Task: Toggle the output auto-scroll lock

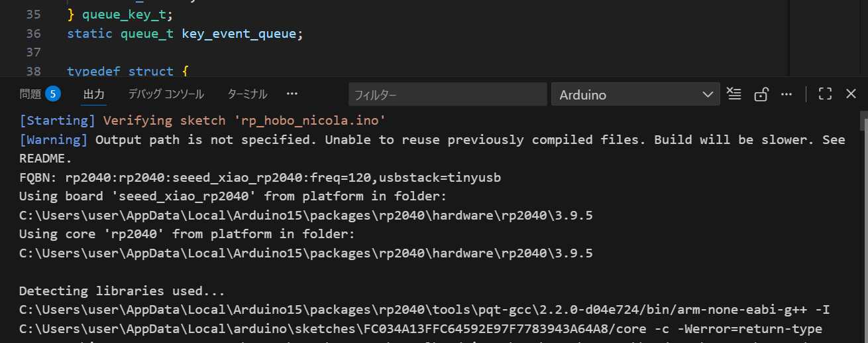Action: tap(761, 94)
